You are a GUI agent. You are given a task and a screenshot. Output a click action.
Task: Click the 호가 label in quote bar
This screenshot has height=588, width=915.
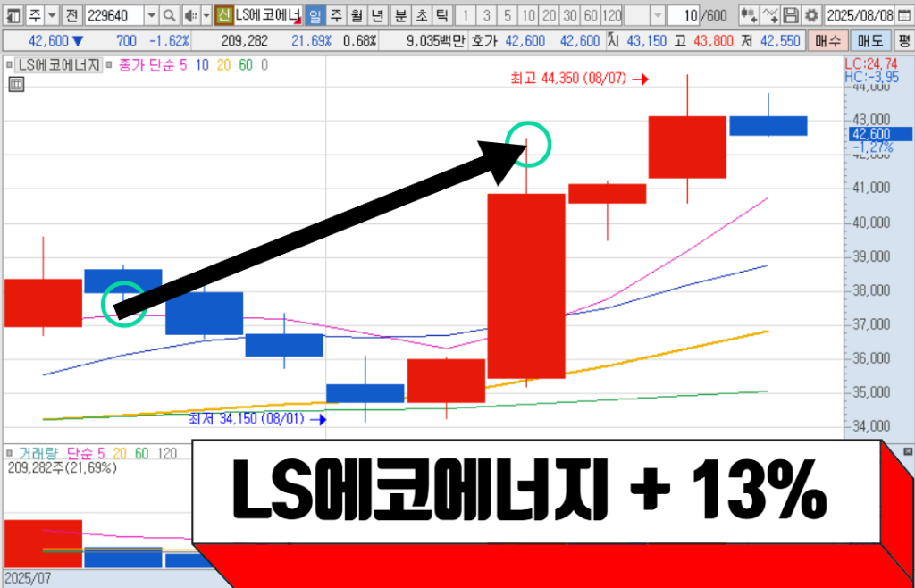pos(483,41)
